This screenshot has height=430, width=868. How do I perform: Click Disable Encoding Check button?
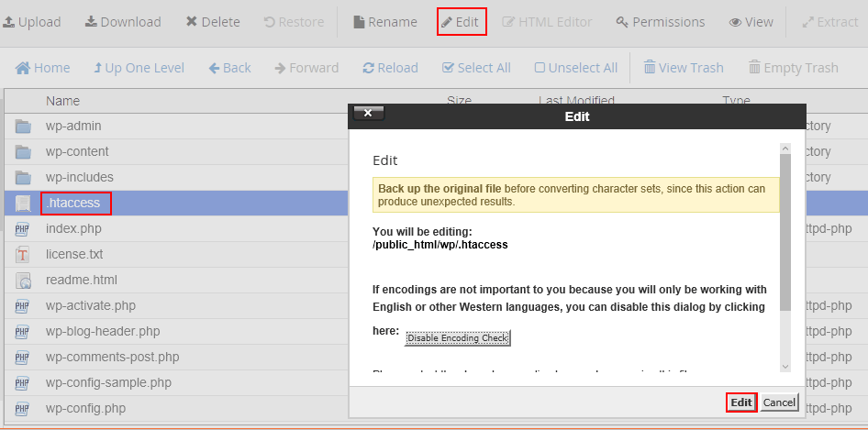457,337
